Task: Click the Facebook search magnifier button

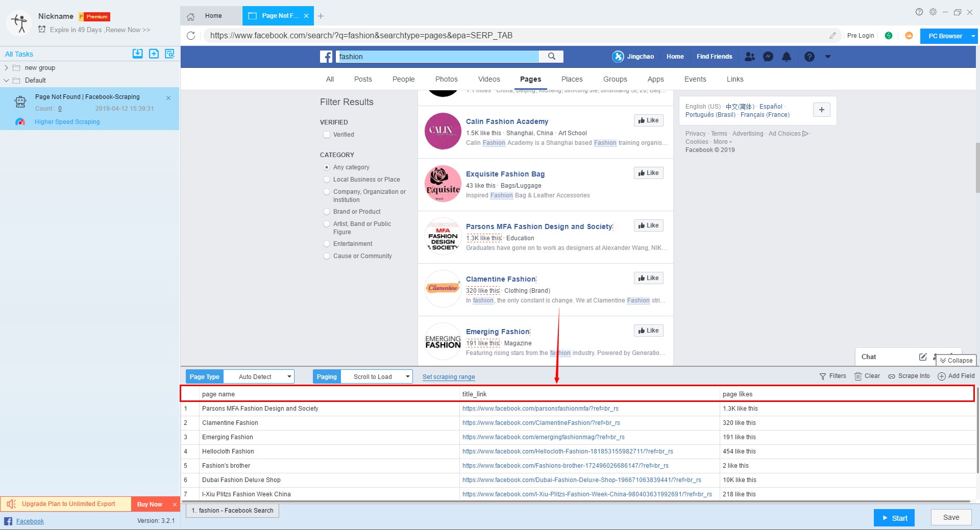Action: click(x=551, y=57)
